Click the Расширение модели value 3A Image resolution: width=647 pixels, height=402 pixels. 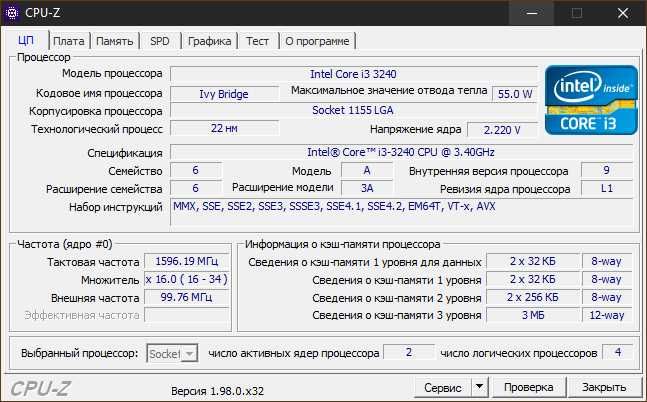click(367, 188)
